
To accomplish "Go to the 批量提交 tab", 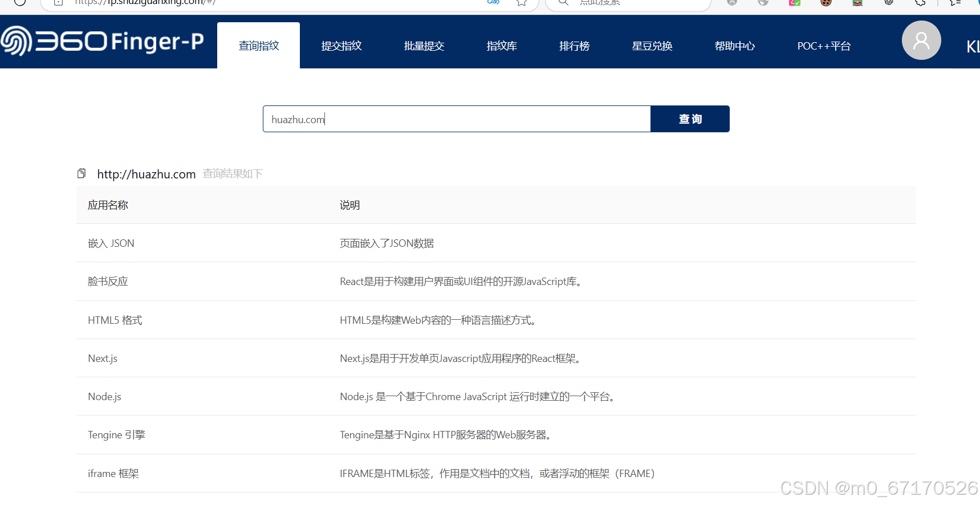I will [424, 46].
